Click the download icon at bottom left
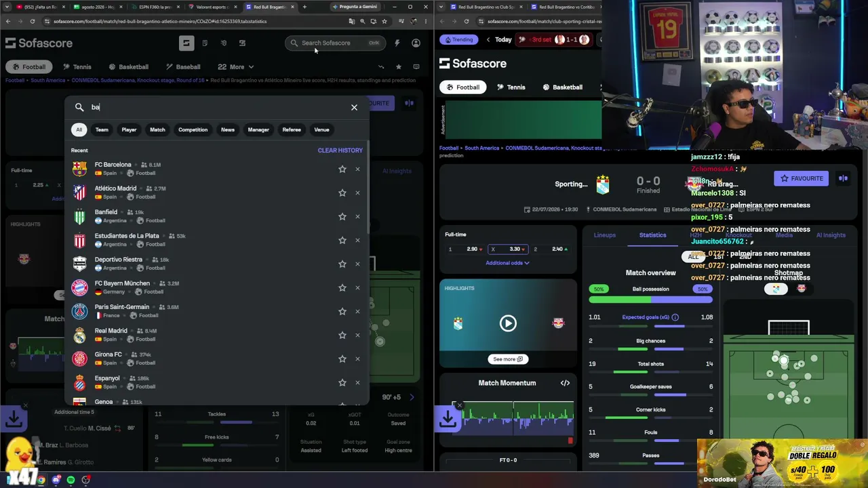Screen dimensions: 868x488 point(14,420)
